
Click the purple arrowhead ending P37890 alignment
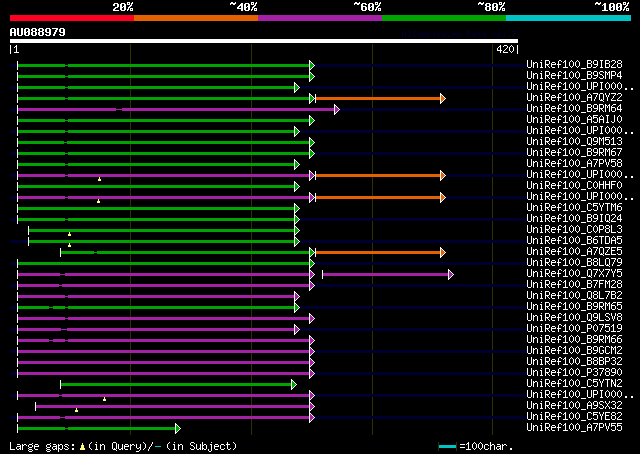tap(312, 374)
